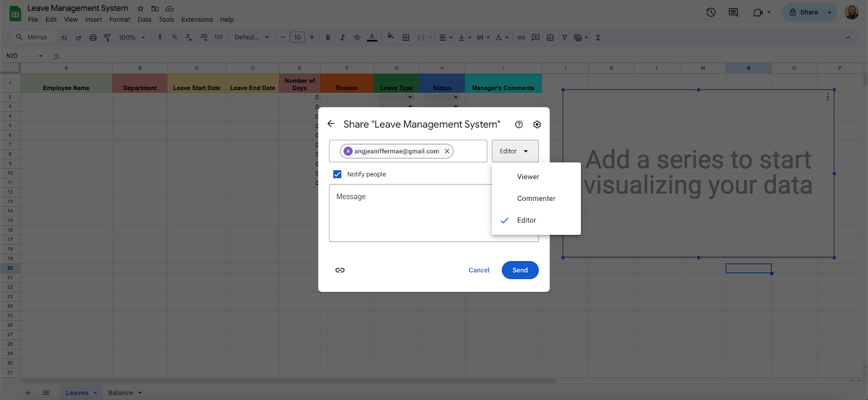The width and height of the screenshot is (868, 400).
Task: Toggle italic formatting
Action: (x=342, y=37)
